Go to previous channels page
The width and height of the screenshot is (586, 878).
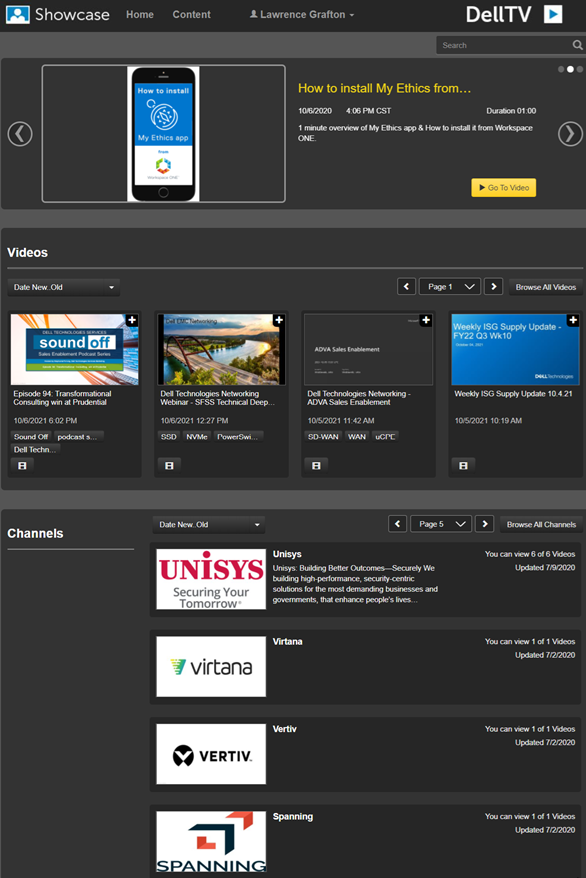coord(397,524)
